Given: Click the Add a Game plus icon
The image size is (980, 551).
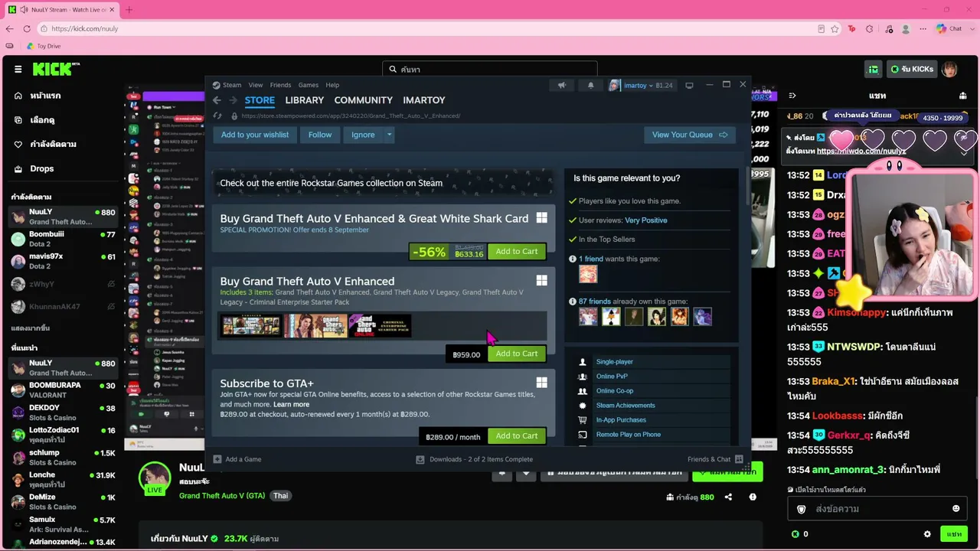Looking at the screenshot, I should pos(217,459).
